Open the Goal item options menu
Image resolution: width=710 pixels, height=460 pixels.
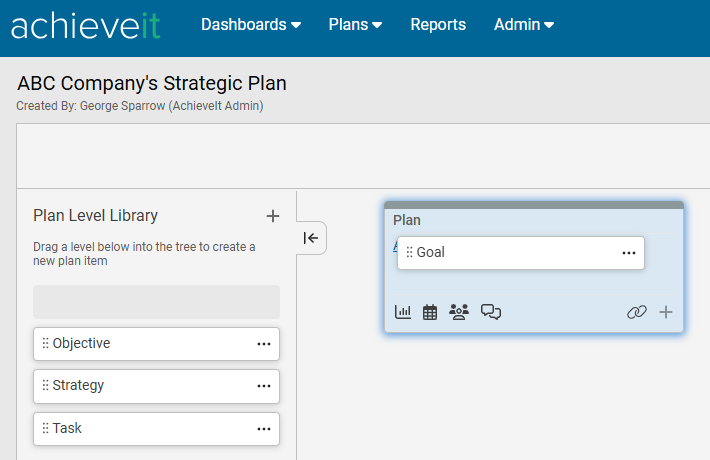(x=629, y=253)
